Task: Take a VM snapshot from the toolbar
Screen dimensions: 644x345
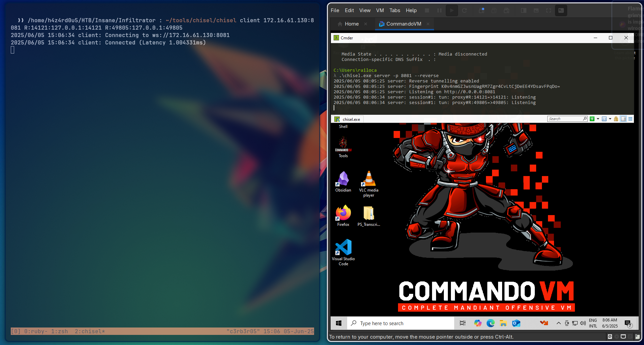Action: (482, 10)
